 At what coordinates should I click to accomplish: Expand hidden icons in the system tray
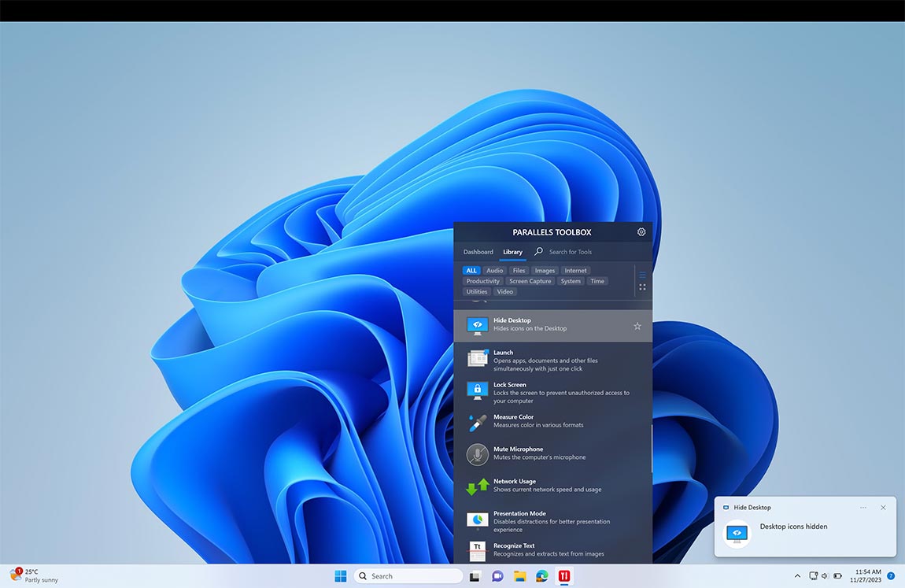797,575
